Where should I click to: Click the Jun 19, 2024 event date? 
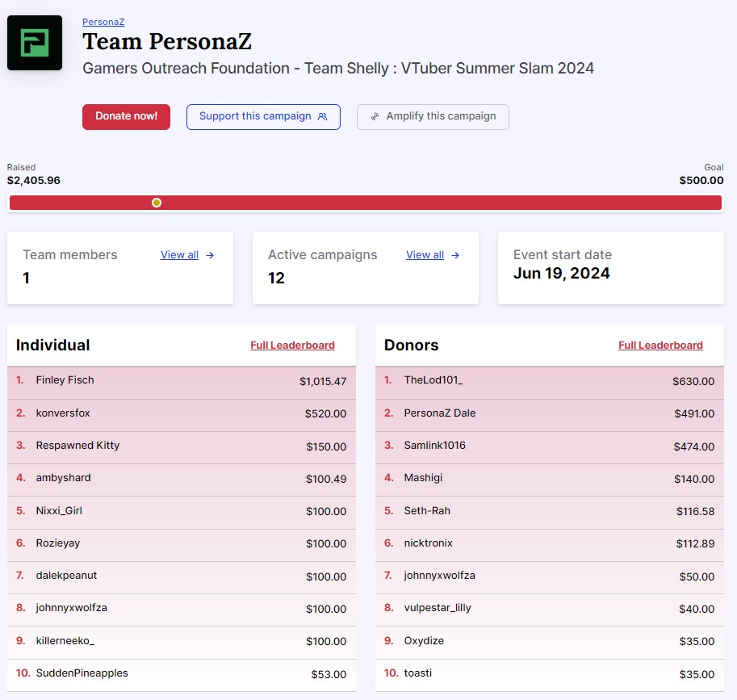point(561,274)
